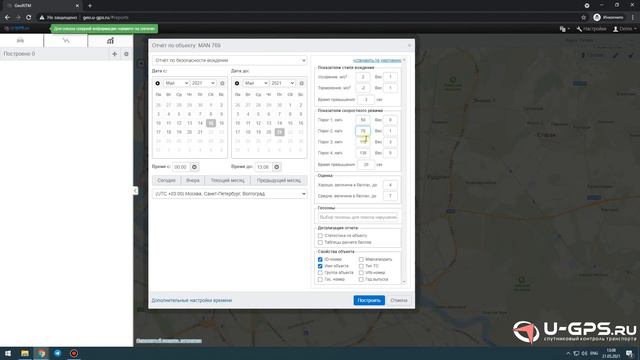Go to previous month in 'Дата до' calendar
This screenshot has height=360, width=640.
pos(237,83)
